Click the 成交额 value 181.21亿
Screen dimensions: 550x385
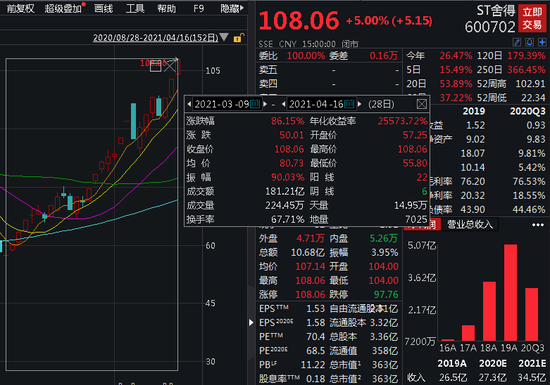tap(285, 191)
